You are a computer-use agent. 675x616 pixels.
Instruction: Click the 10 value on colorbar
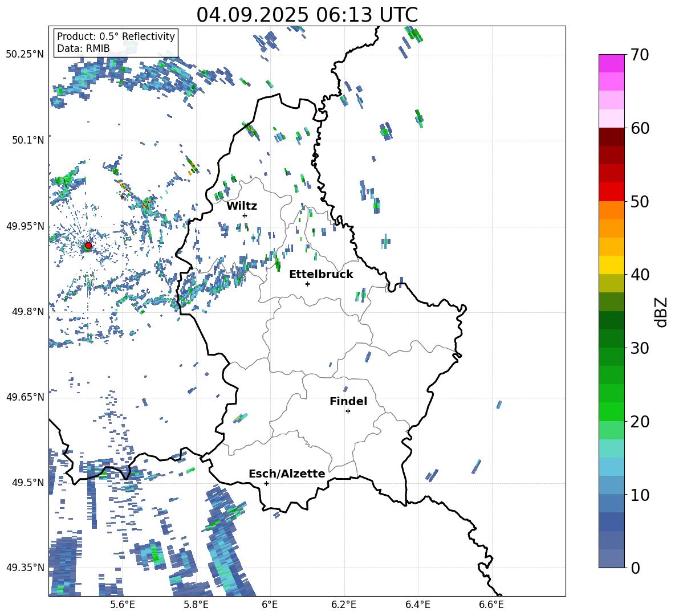[x=640, y=495]
